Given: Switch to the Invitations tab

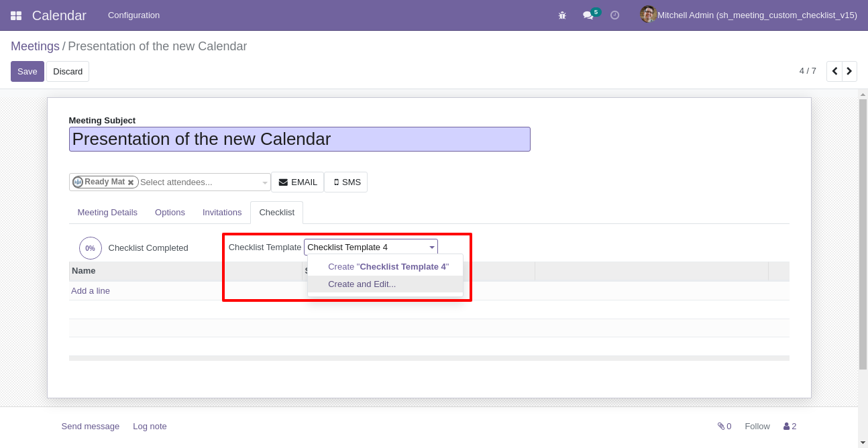Looking at the screenshot, I should point(222,213).
